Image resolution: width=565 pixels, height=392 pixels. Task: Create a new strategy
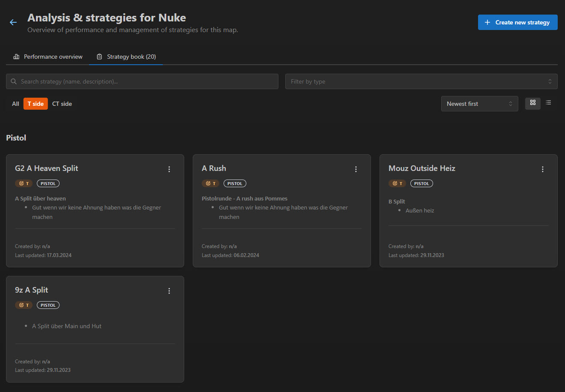click(x=517, y=22)
